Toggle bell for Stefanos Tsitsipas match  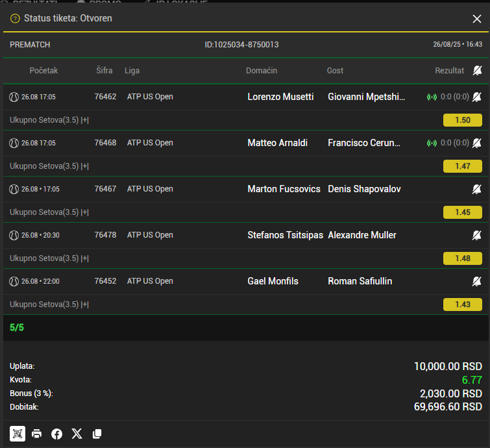[476, 235]
